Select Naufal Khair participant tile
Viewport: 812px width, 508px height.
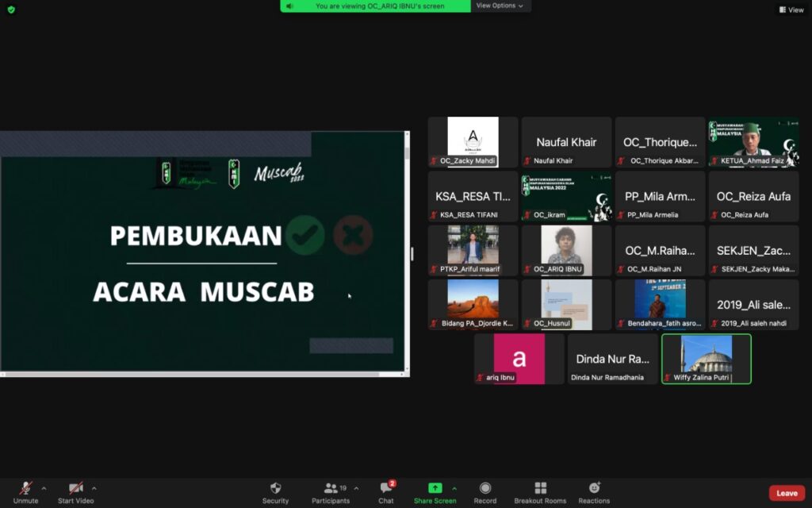(x=566, y=142)
